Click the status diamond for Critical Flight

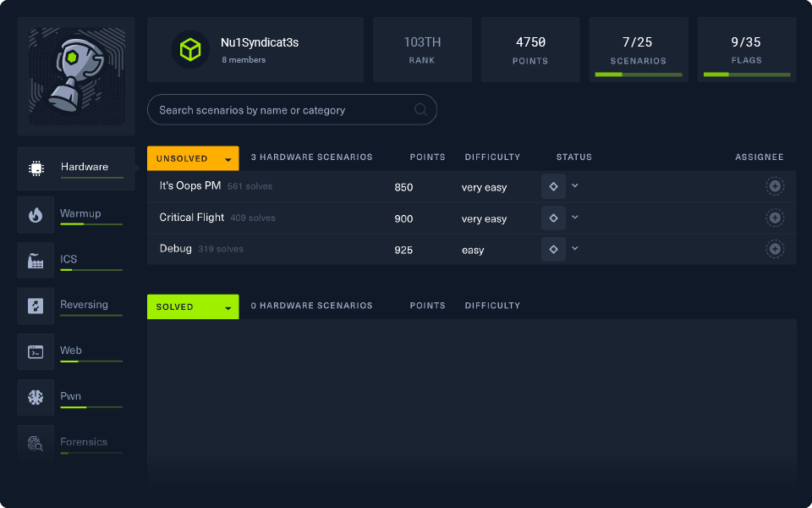[553, 218]
